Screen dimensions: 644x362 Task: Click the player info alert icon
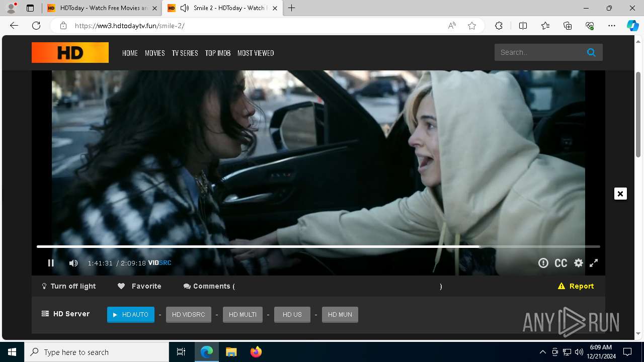pos(543,263)
